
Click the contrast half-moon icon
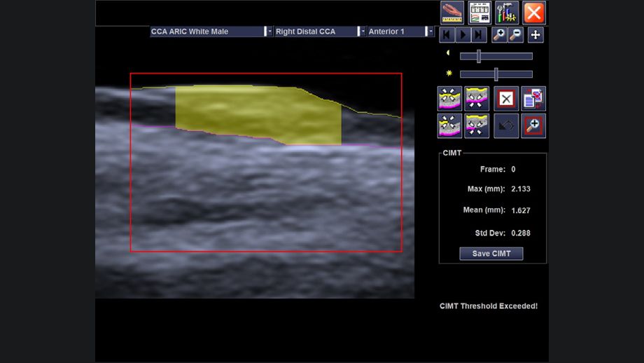(448, 53)
